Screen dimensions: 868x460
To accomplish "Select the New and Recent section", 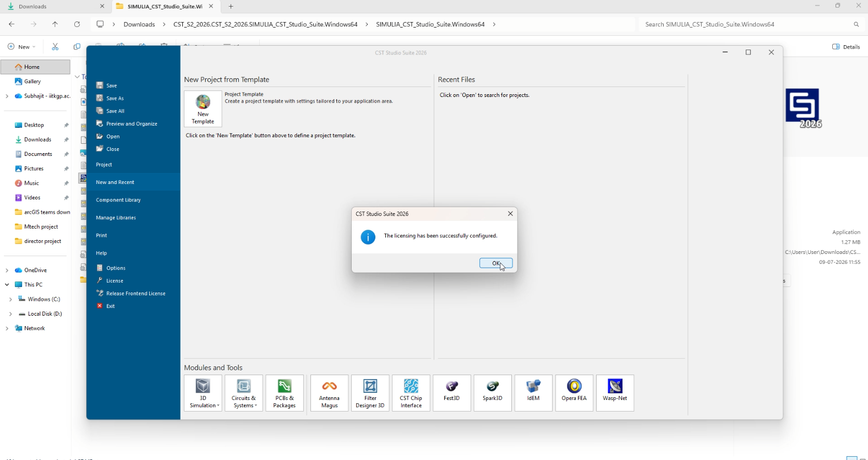I will (133, 182).
